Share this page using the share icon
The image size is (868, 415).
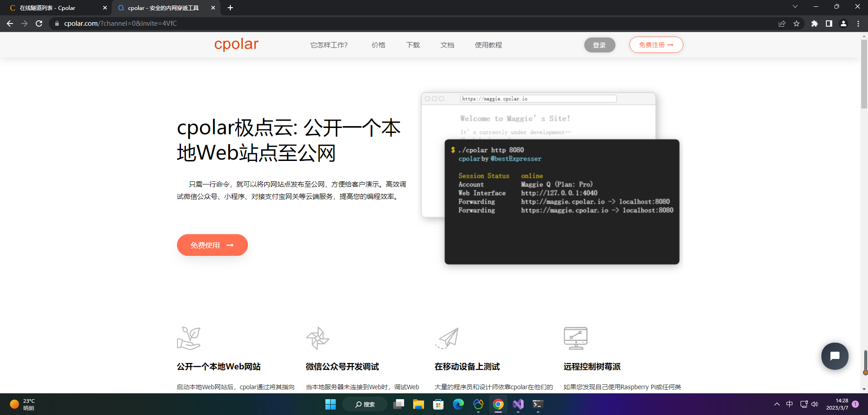pyautogui.click(x=782, y=24)
